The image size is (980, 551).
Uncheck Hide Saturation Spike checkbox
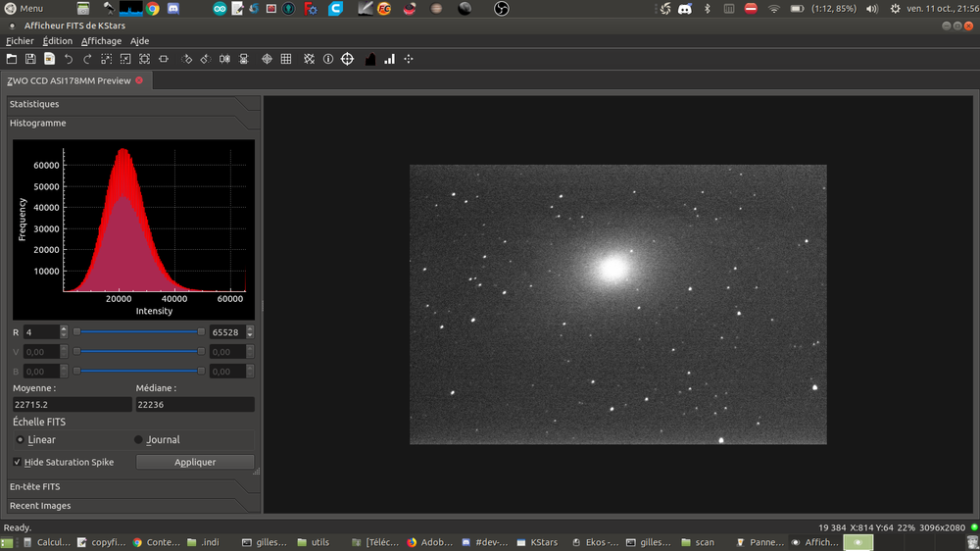(18, 462)
